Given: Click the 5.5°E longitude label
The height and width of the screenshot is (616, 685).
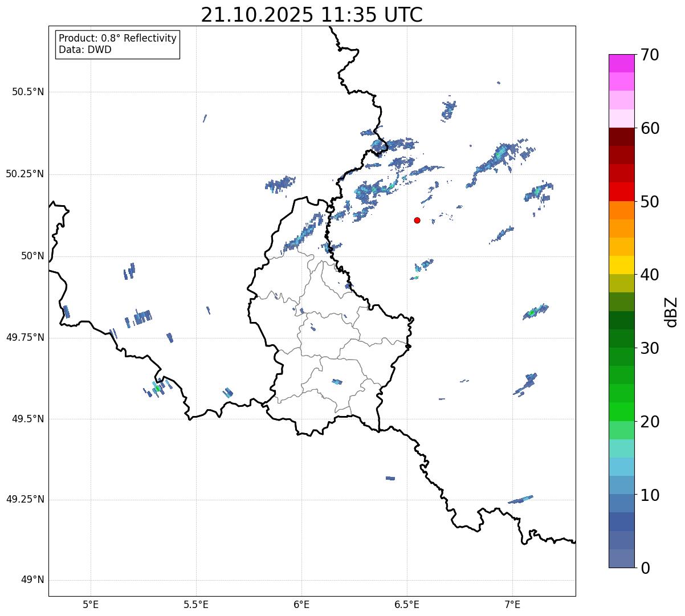Looking at the screenshot, I should coord(196,604).
